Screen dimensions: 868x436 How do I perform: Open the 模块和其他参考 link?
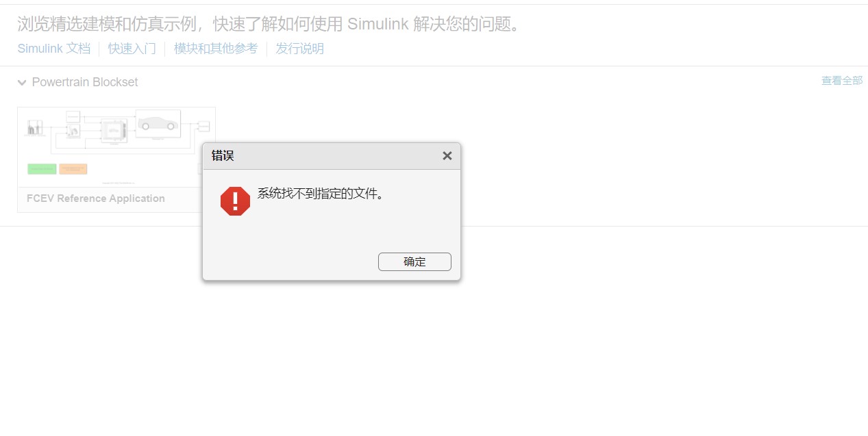(216, 49)
